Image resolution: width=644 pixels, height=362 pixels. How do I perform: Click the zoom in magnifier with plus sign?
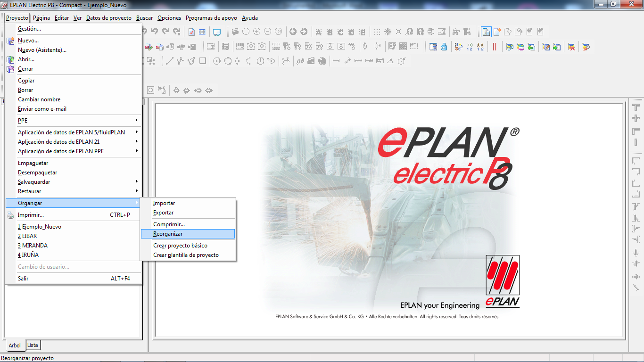point(256,32)
